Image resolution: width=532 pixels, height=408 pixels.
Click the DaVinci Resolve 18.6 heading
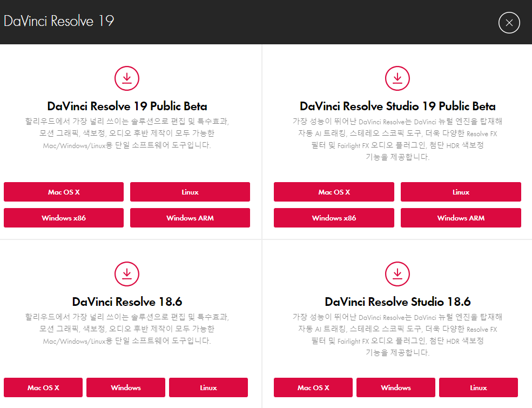(127, 302)
